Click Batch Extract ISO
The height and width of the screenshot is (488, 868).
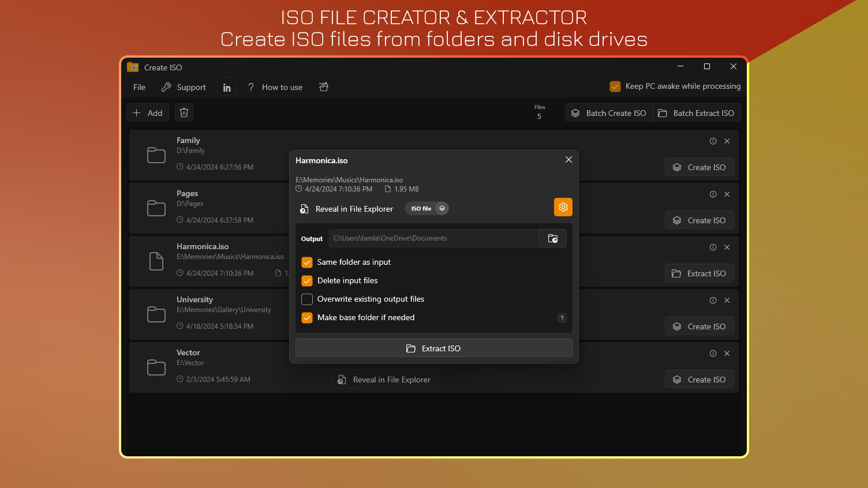pyautogui.click(x=697, y=113)
